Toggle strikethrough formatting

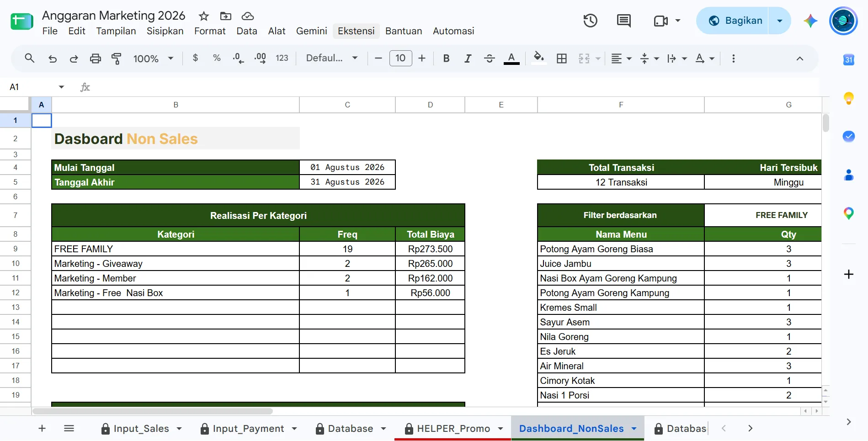(489, 58)
